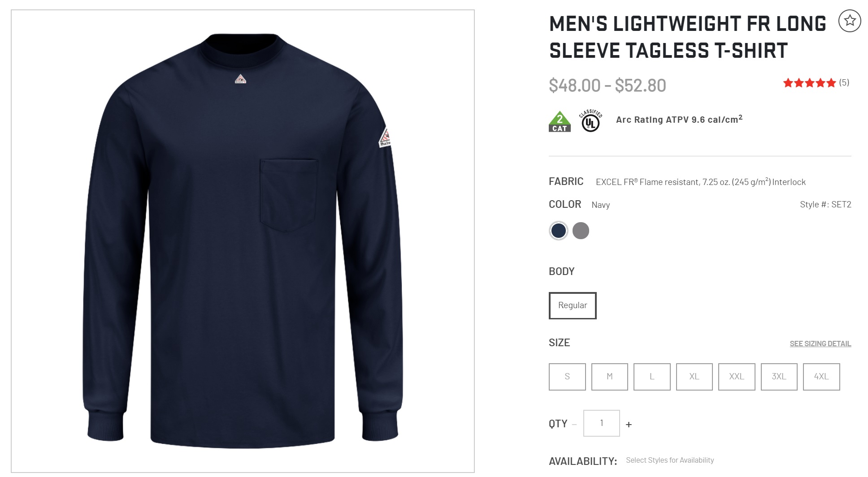Pick size 4XL
Image resolution: width=868 pixels, height=477 pixels.
pos(821,377)
